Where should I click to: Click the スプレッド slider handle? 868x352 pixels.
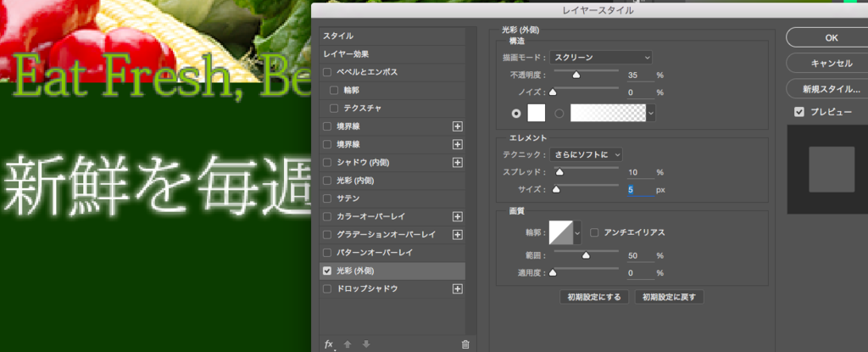(x=559, y=172)
